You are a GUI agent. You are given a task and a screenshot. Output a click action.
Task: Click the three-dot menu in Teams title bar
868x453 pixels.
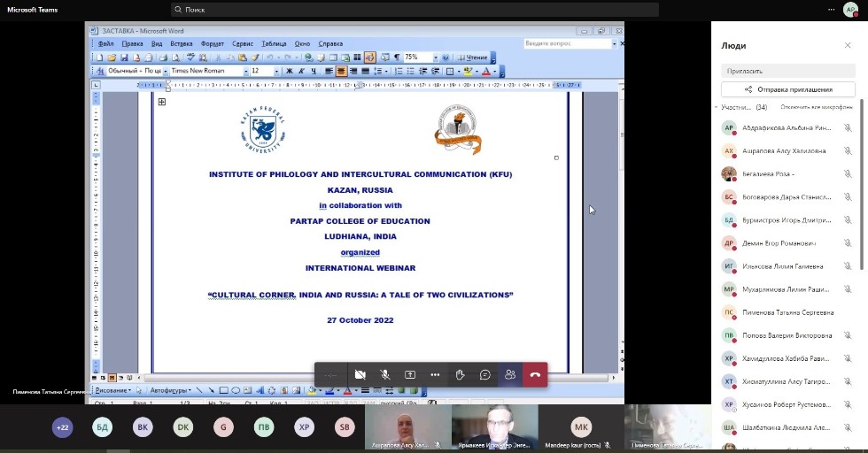pos(831,9)
